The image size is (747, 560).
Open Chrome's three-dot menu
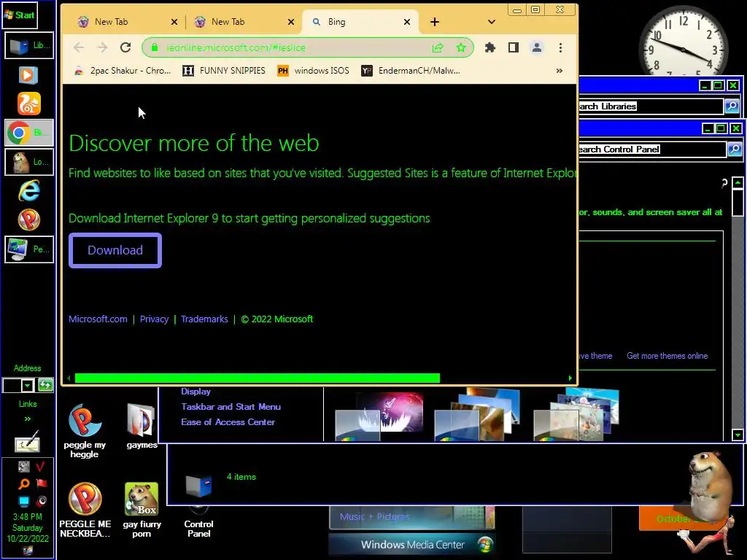point(560,47)
